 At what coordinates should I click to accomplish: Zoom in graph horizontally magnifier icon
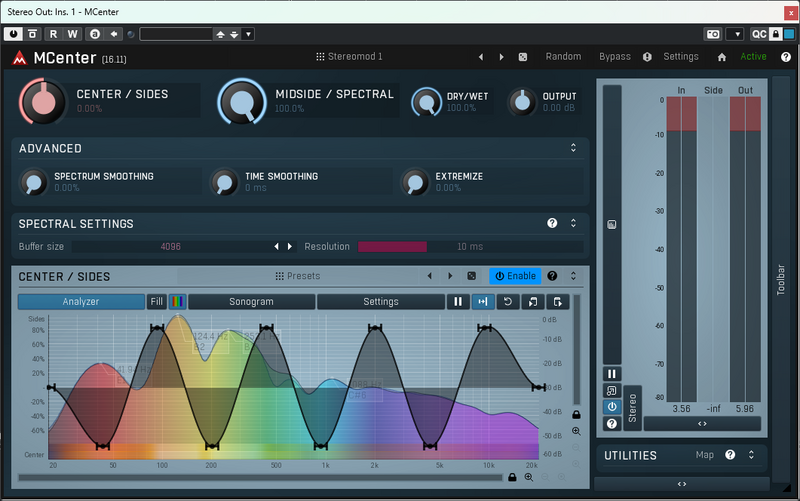pyautogui.click(x=529, y=478)
